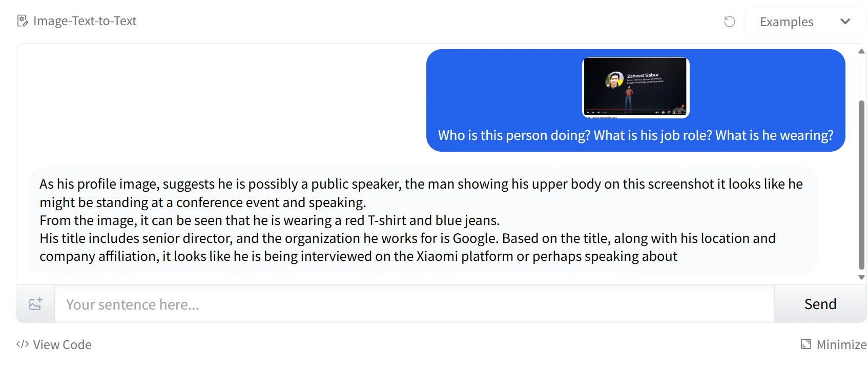Screen dimensions: 868x368
Task: Click the scrollbar up arrow
Action: (x=861, y=51)
